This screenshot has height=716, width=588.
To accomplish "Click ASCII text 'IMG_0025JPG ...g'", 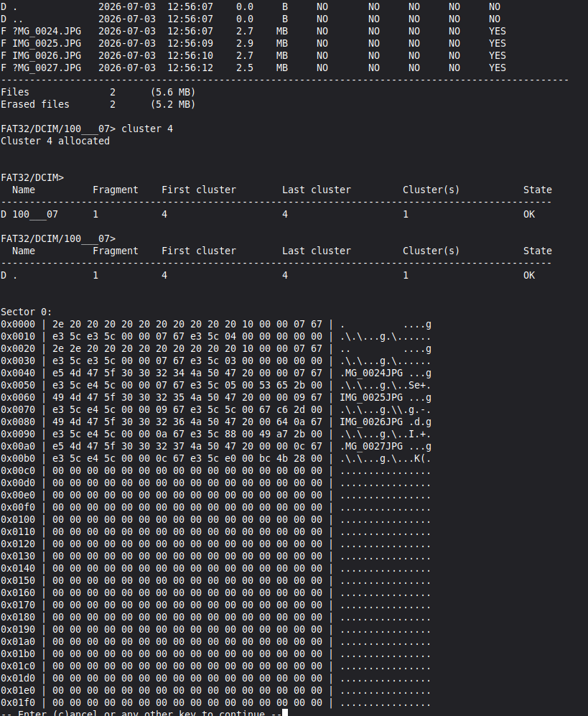I will tap(386, 397).
